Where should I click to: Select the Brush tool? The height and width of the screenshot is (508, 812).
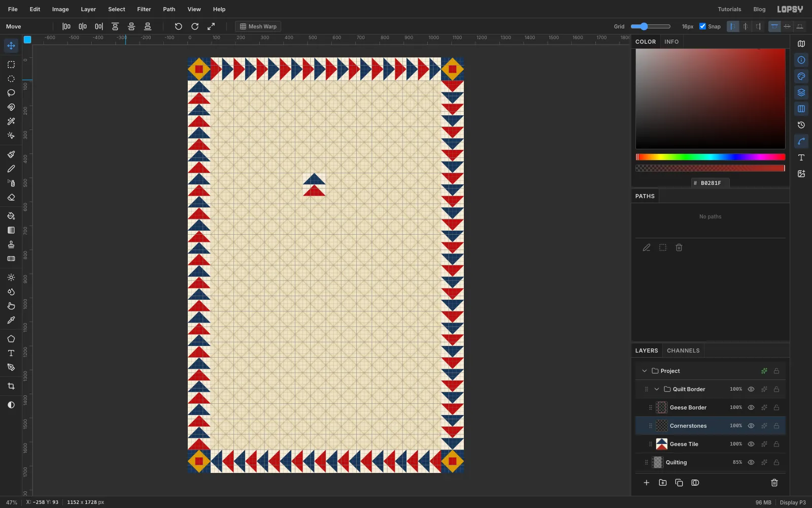11,154
